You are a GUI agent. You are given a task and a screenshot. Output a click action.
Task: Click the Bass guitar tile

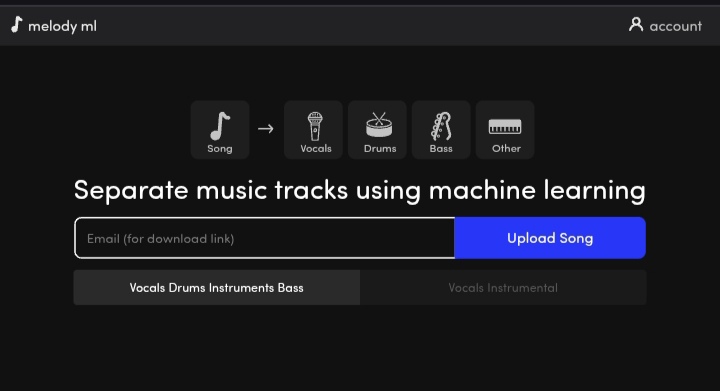coord(441,130)
